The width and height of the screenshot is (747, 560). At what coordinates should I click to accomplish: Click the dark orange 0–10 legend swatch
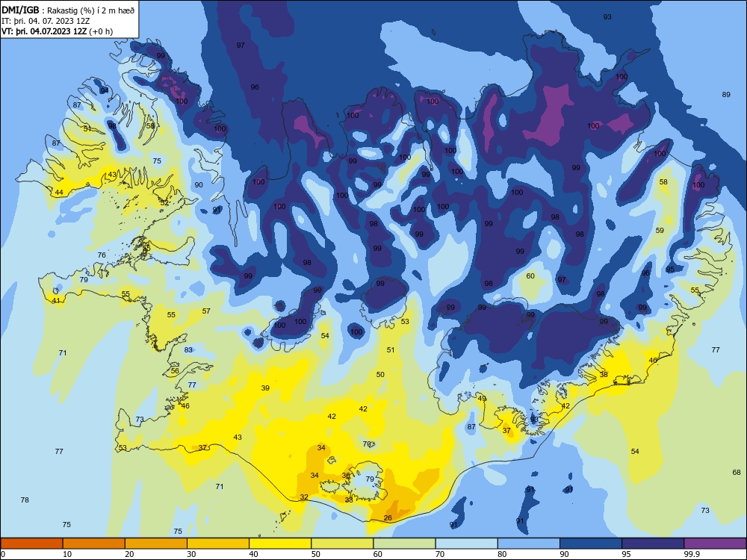pyautogui.click(x=31, y=544)
